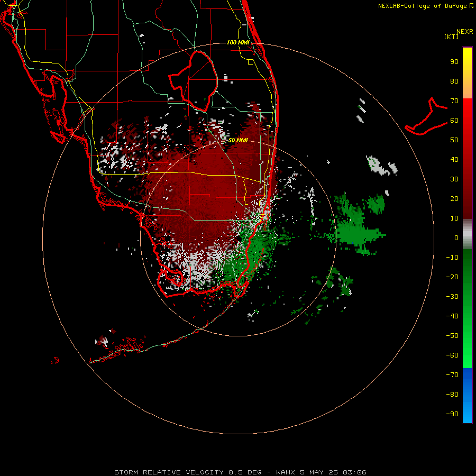
Task: Click the -20 knot scale label
Action: pyautogui.click(x=452, y=277)
